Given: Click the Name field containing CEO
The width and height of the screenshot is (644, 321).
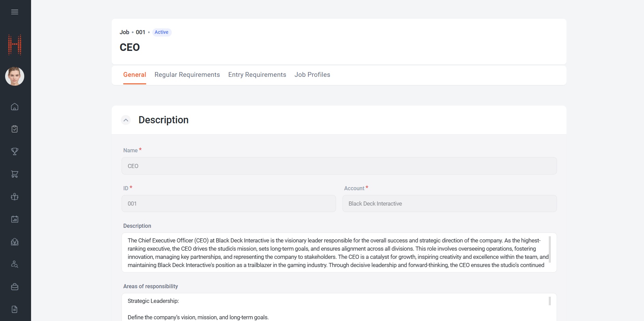Looking at the screenshot, I should [339, 166].
